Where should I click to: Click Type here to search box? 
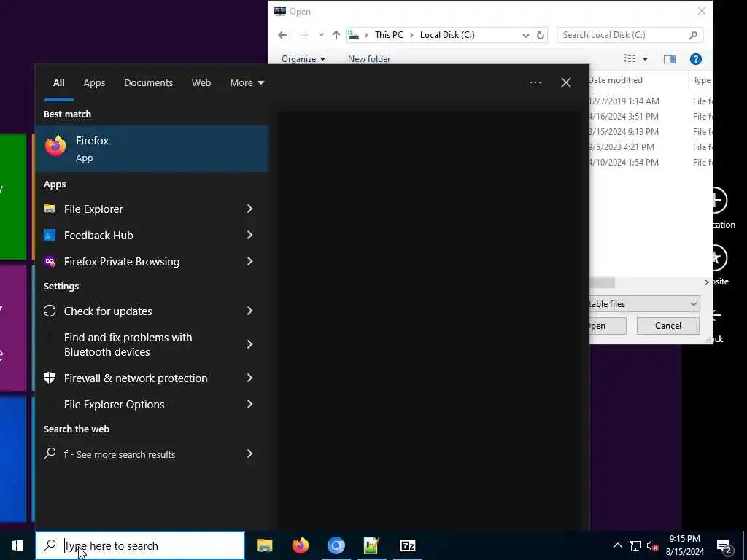pyautogui.click(x=141, y=545)
